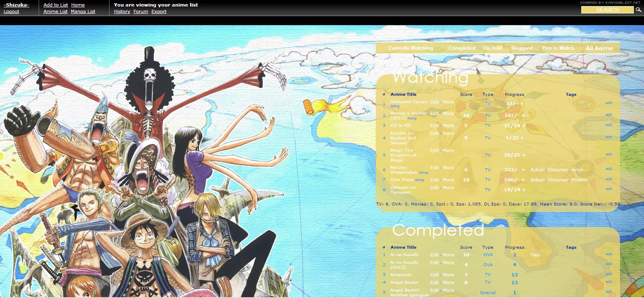Open Zetsuen no Tempest title
The height and width of the screenshot is (298, 644).
(403, 190)
